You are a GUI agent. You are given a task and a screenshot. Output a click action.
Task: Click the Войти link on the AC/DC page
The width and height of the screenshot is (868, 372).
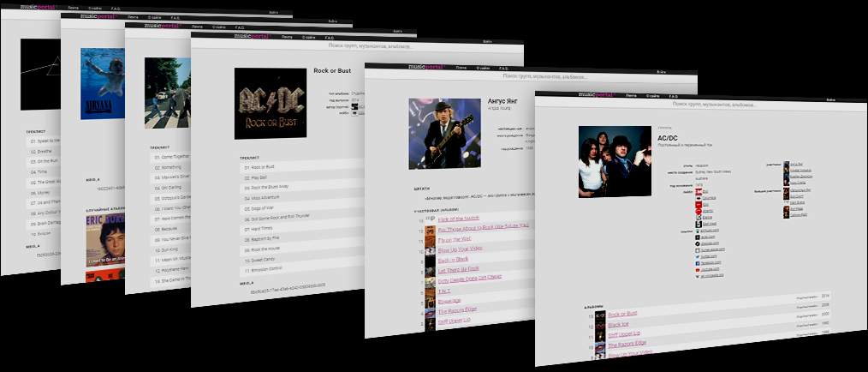[831, 99]
